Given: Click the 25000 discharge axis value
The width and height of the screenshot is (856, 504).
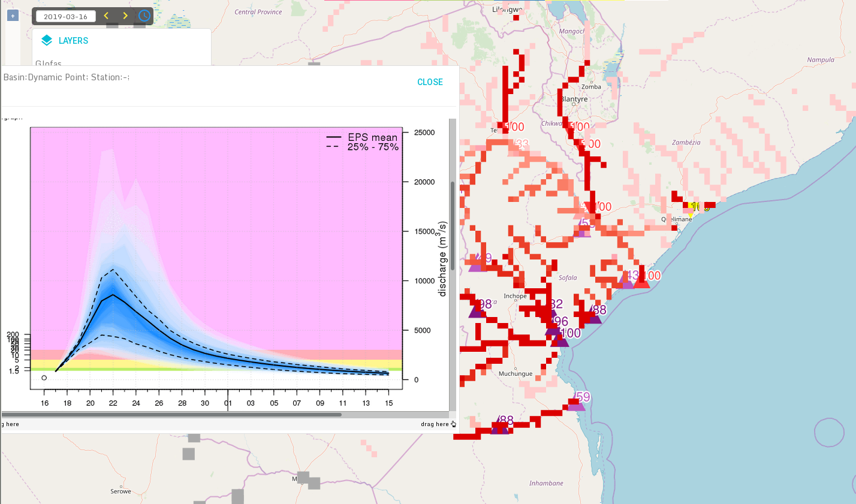Looking at the screenshot, I should [424, 132].
